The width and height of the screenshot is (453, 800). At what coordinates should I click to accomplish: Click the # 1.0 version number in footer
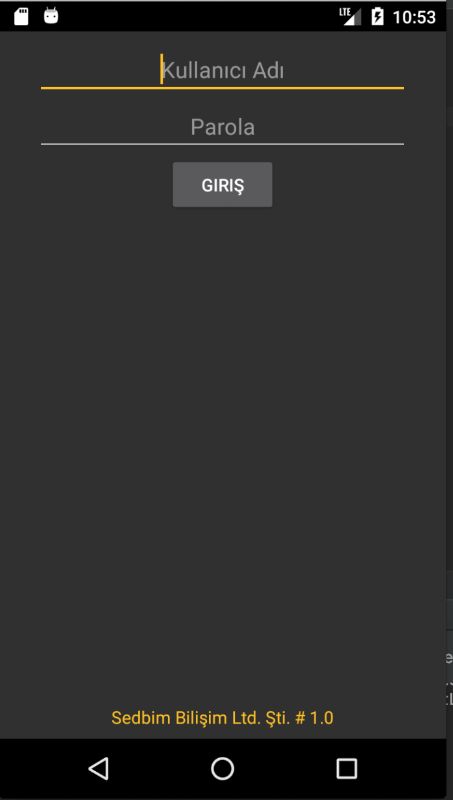(x=314, y=718)
